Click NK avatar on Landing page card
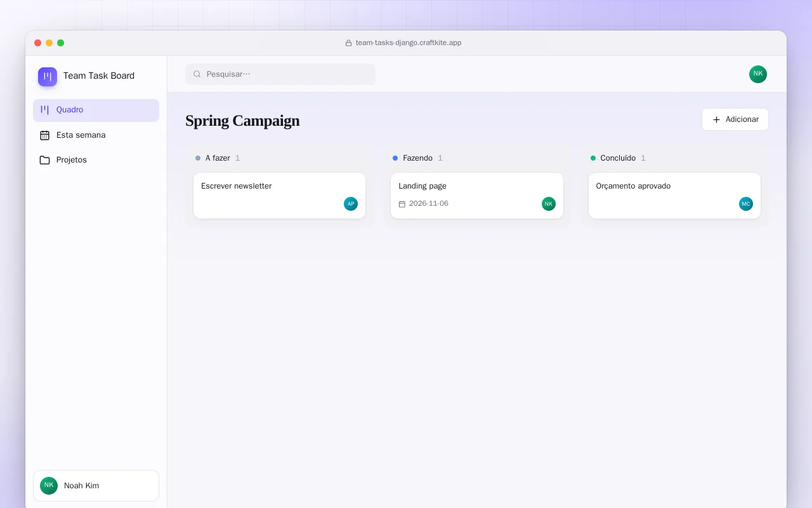The width and height of the screenshot is (812, 508). click(549, 204)
